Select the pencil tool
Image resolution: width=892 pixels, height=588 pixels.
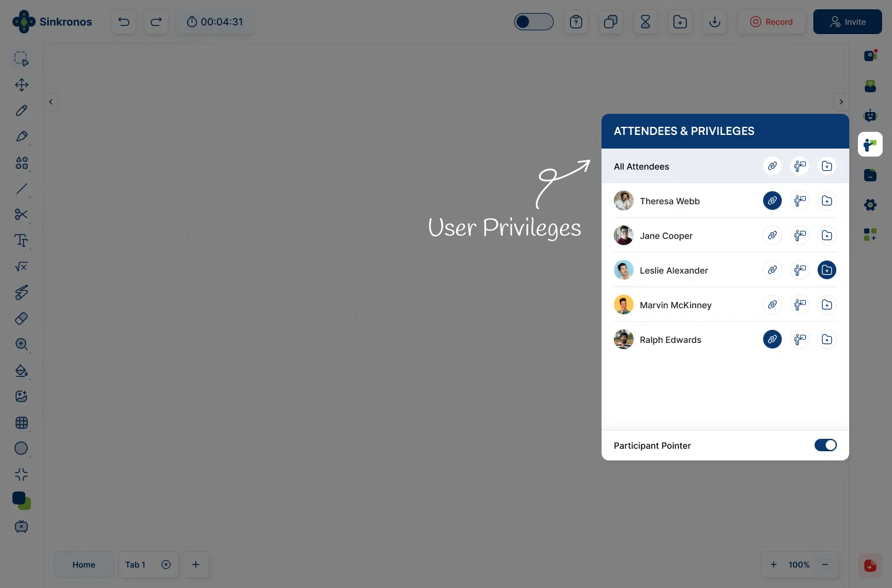pos(22,111)
